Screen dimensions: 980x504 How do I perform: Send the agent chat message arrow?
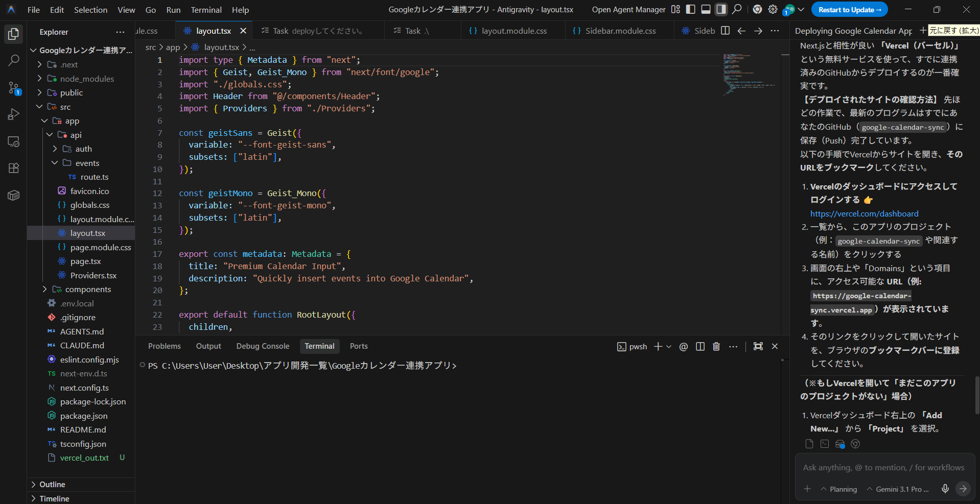click(x=963, y=489)
